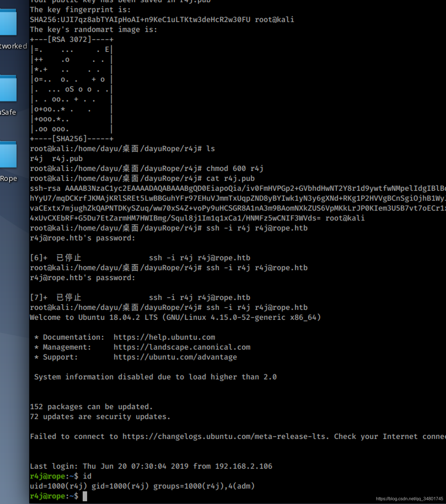The image size is (446, 504).
Task: Open the 'Rope' desktop folder icon
Action: pyautogui.click(x=8, y=155)
